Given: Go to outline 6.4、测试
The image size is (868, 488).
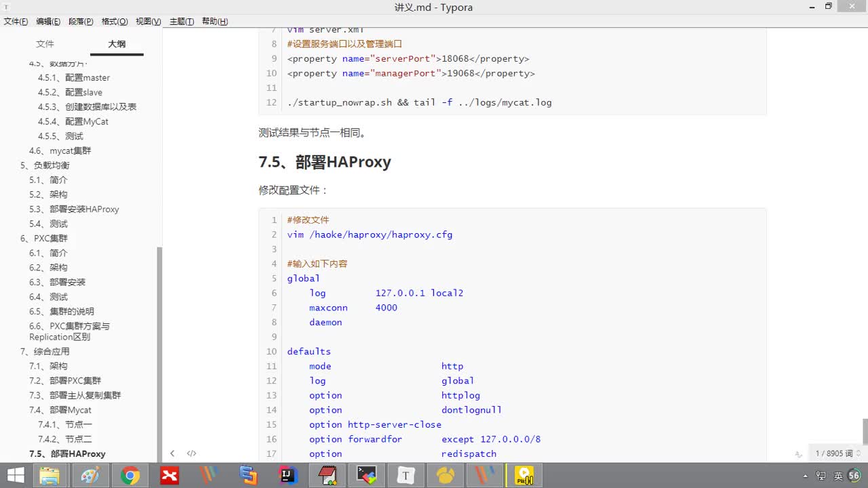Looking at the screenshot, I should pyautogui.click(x=48, y=297).
